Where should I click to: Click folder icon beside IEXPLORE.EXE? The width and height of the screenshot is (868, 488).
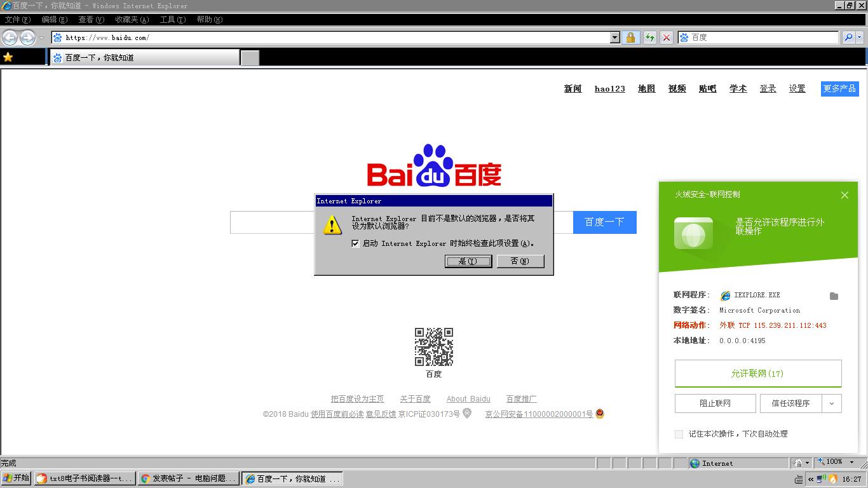pos(834,296)
